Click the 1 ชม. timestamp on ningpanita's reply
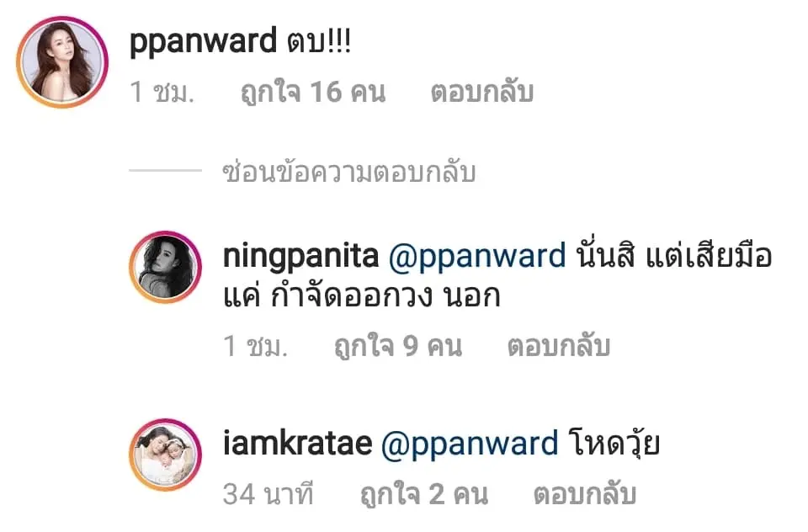 (256, 346)
